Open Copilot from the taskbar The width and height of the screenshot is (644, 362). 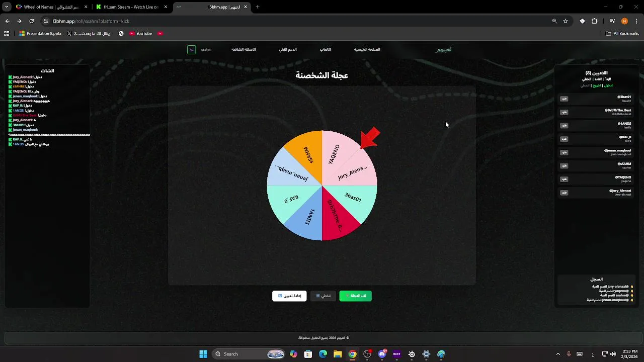click(x=293, y=354)
